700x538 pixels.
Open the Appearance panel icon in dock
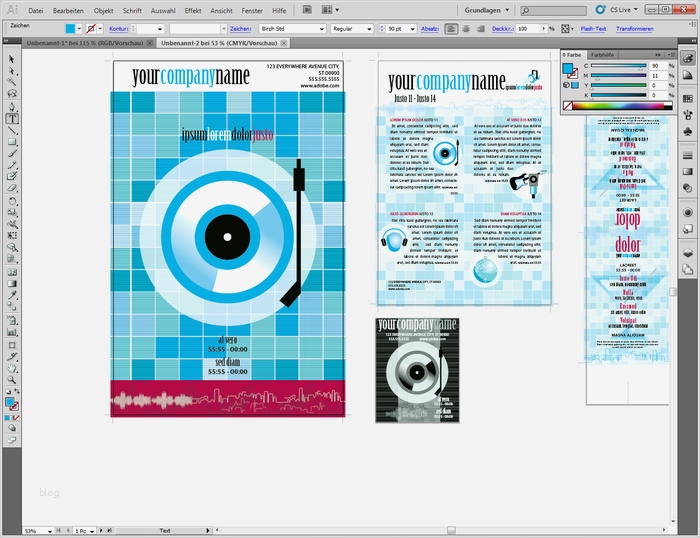[x=688, y=213]
